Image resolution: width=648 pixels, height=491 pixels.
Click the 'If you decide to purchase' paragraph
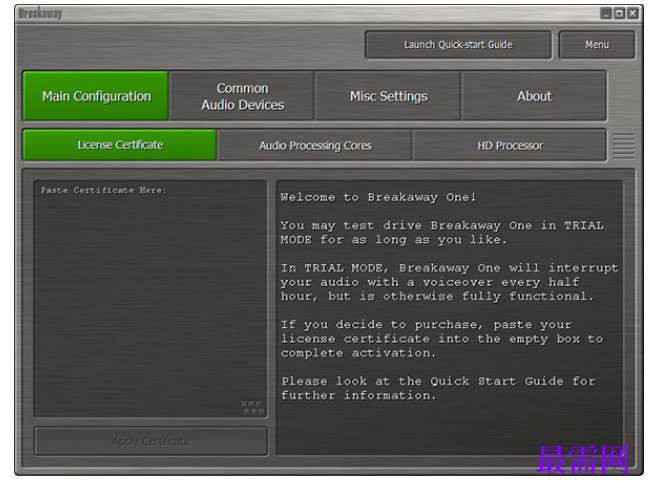pyautogui.click(x=442, y=338)
